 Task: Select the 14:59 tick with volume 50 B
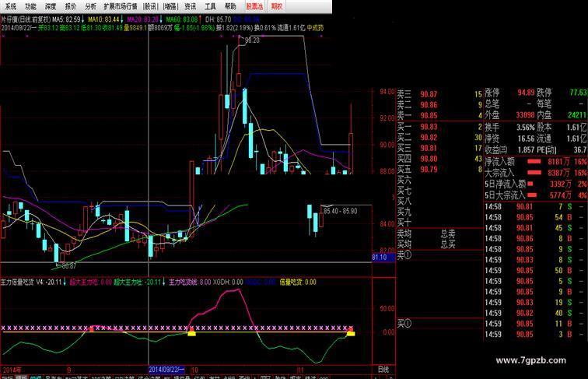pos(536,270)
